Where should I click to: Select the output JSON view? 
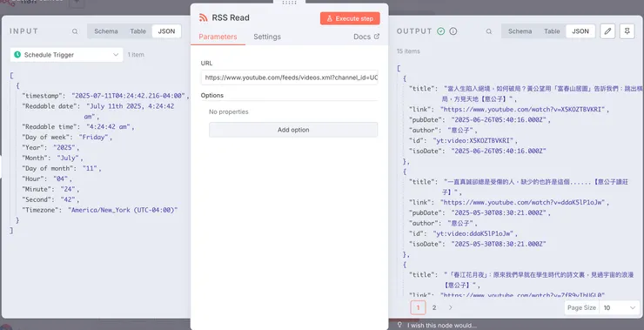click(580, 31)
